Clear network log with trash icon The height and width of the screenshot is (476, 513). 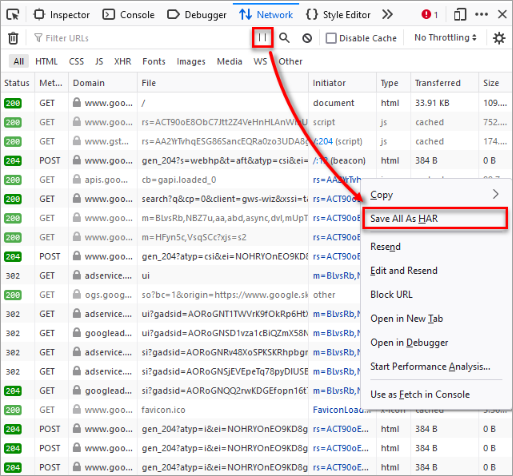tap(13, 38)
